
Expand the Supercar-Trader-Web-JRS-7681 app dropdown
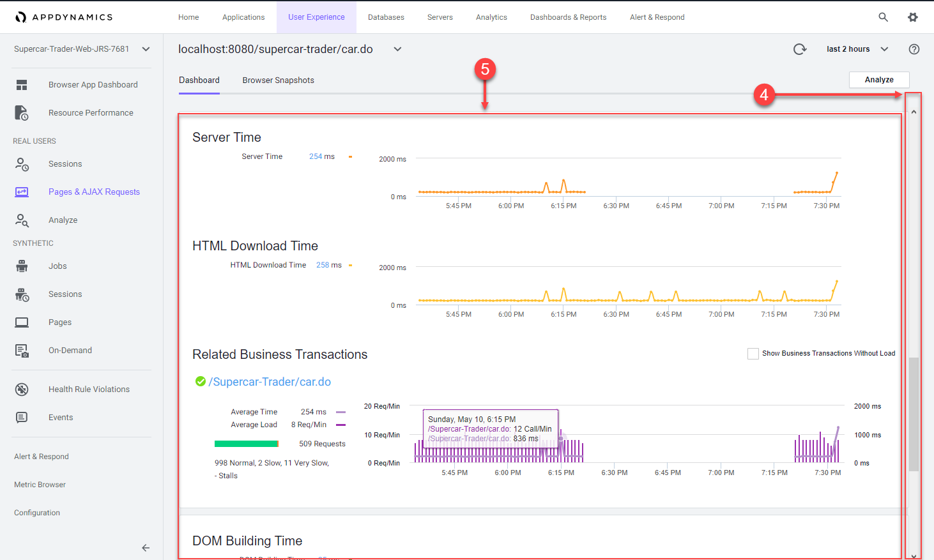146,49
